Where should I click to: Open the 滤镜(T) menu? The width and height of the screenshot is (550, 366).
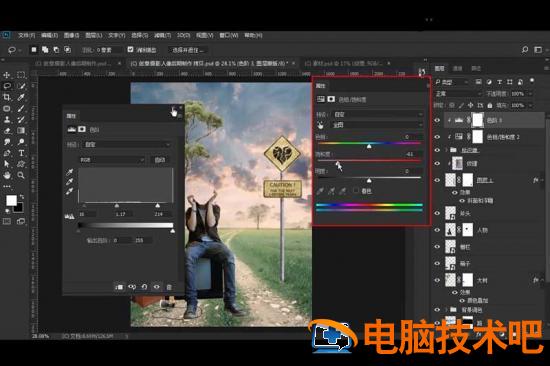163,35
